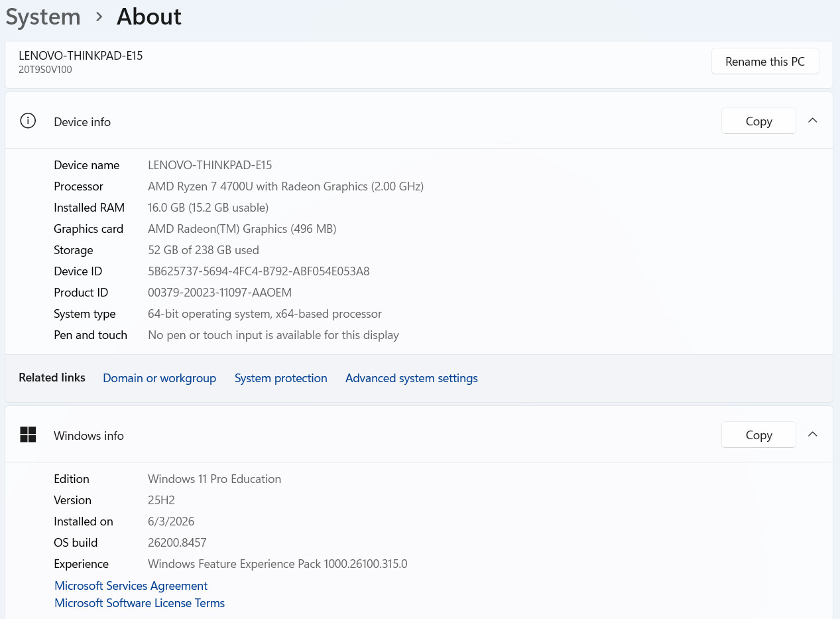Viewport: 840px width, 619px height.
Task: Click the Experience row label
Action: 81,564
